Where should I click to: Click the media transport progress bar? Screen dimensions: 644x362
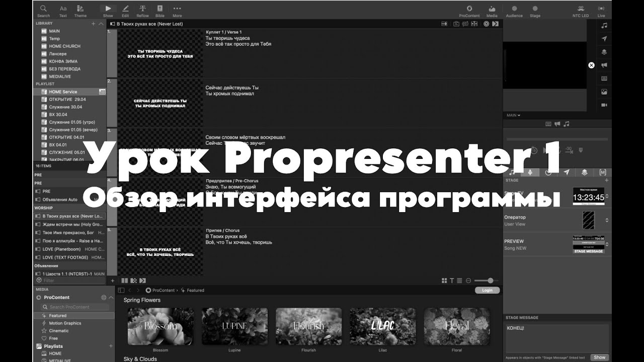pyautogui.click(x=556, y=139)
